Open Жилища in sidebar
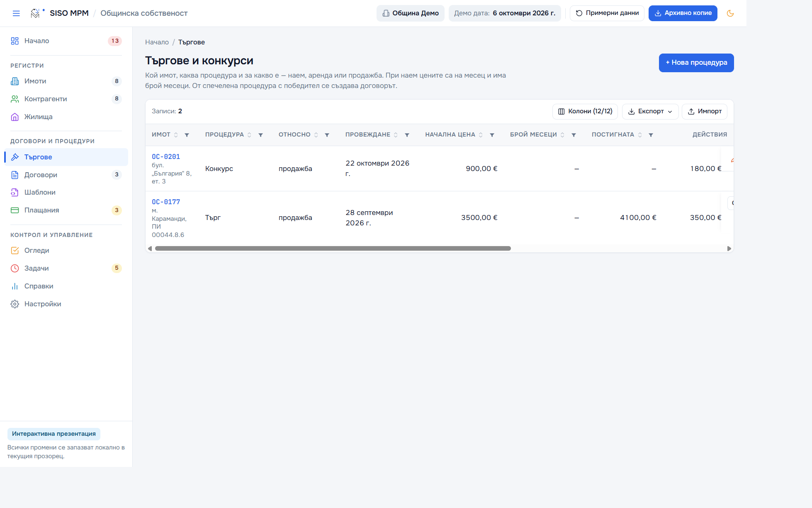 coord(66,117)
